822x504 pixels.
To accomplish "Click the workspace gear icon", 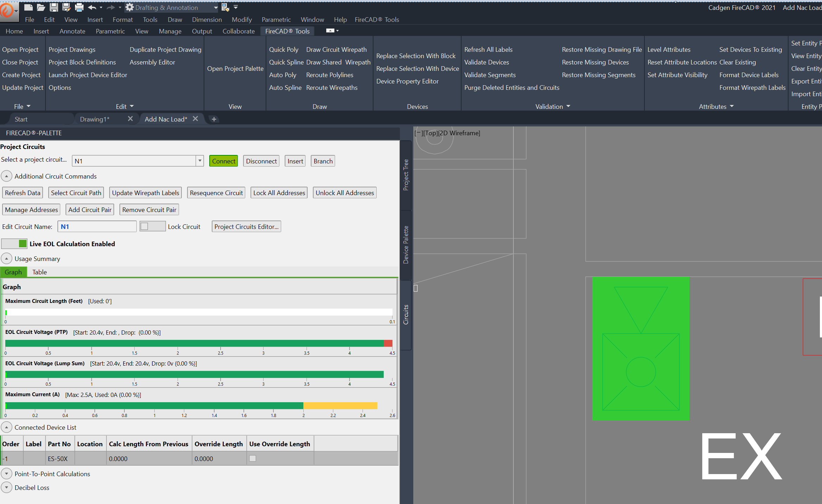I will pyautogui.click(x=130, y=7).
